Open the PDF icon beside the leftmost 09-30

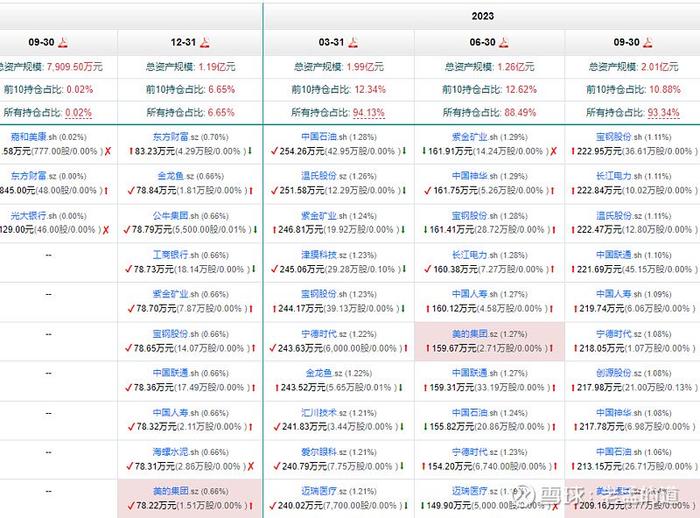63,42
